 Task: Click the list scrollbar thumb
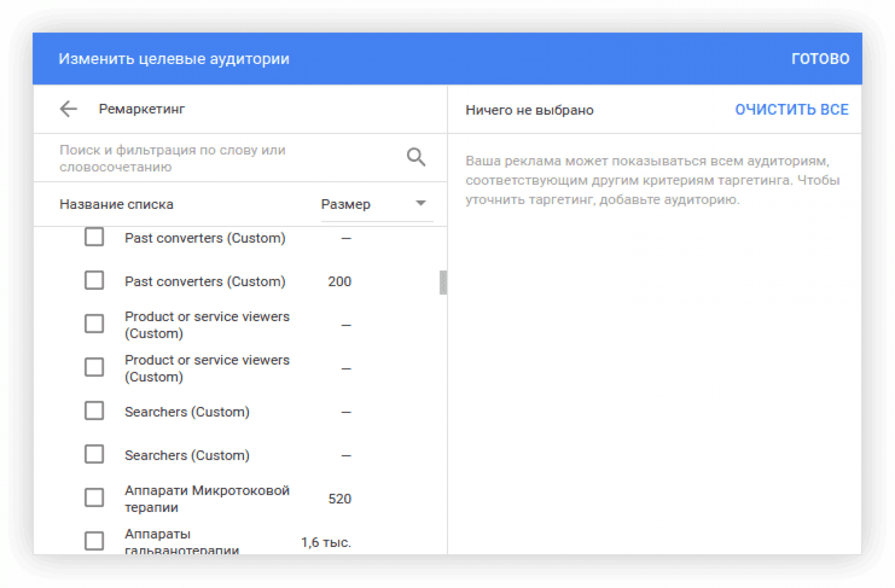coord(443,282)
